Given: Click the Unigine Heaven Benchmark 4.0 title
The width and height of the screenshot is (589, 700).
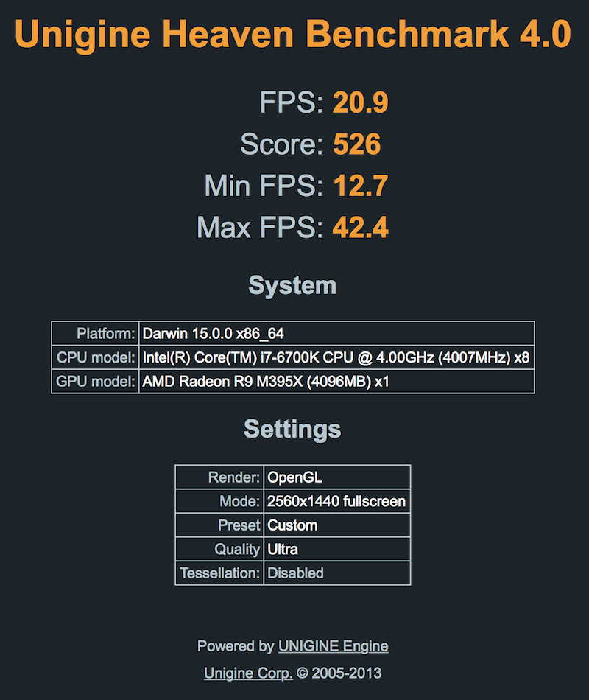Looking at the screenshot, I should [x=293, y=35].
